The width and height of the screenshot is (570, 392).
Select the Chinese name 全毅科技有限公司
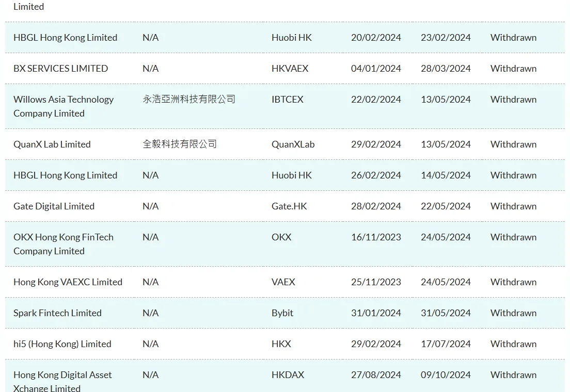click(x=180, y=144)
